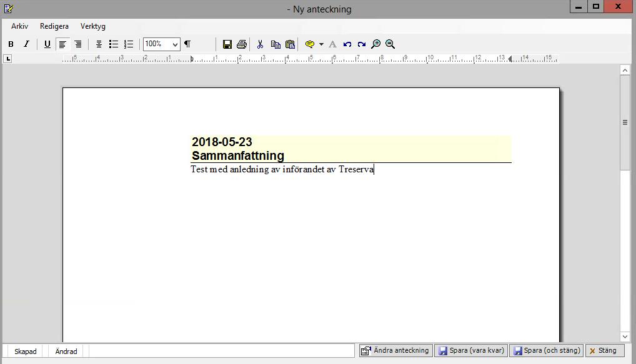
Task: Open the Verktyg menu
Action: 93,26
